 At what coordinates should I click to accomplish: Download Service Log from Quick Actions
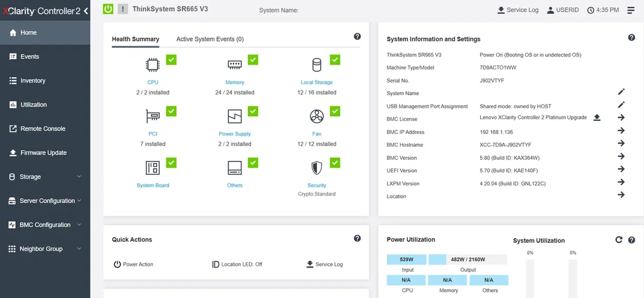point(324,264)
